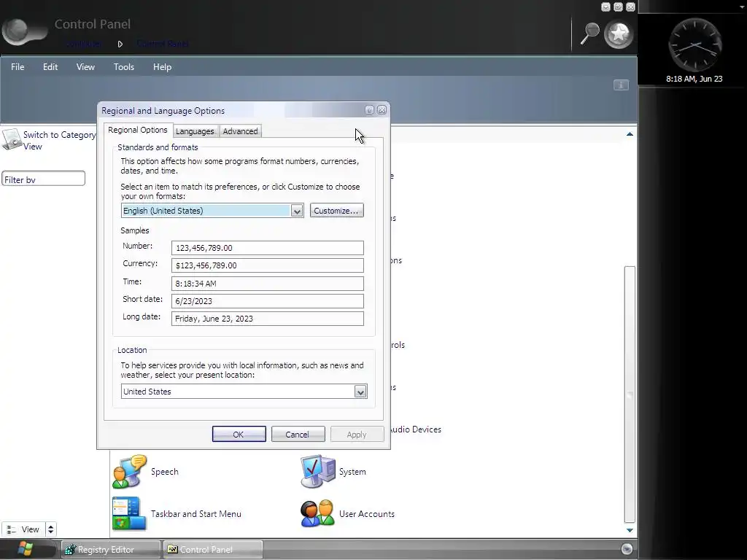The height and width of the screenshot is (560, 747).
Task: Open the File menu
Action: click(18, 67)
